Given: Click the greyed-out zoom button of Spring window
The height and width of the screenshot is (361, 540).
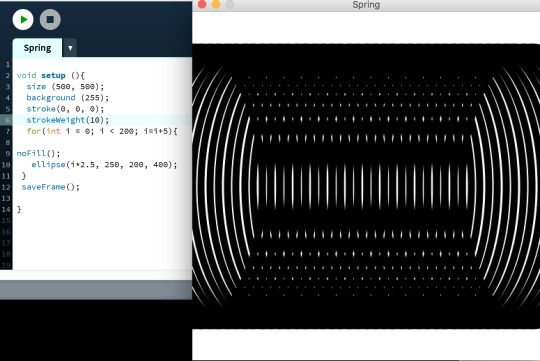Looking at the screenshot, I should pyautogui.click(x=230, y=4).
